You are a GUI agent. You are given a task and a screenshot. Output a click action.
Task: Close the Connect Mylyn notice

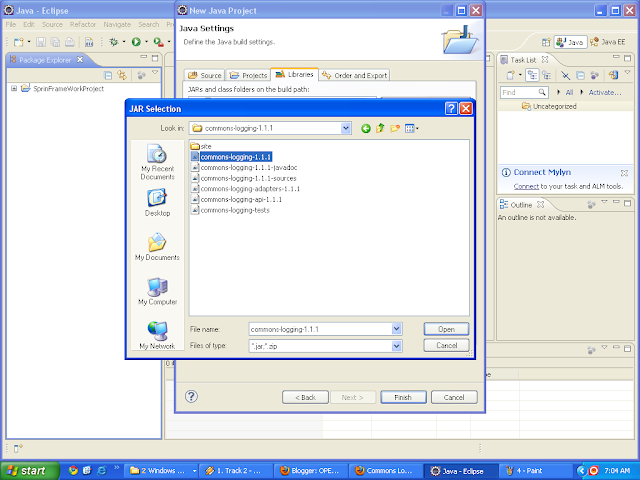tap(624, 173)
